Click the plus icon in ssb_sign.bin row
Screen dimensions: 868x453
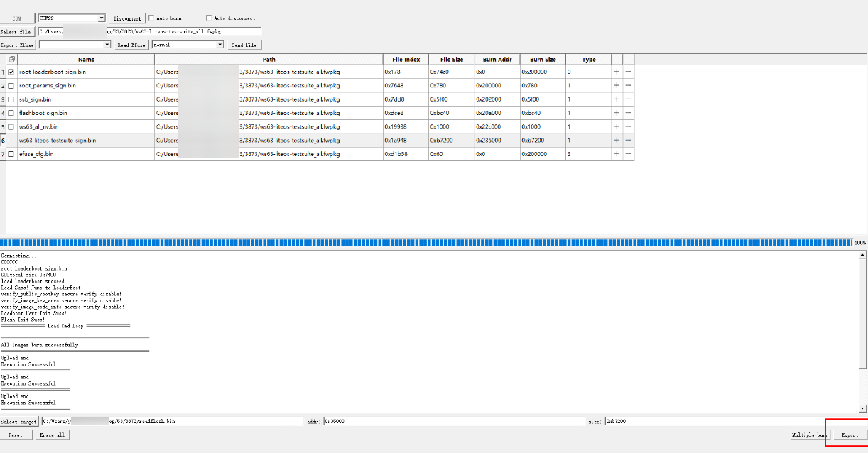click(x=617, y=99)
